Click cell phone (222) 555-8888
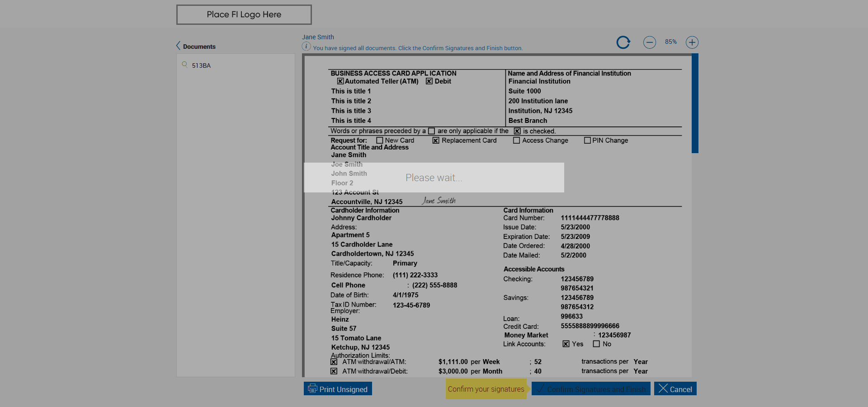This screenshot has width=868, height=407. pos(434,285)
